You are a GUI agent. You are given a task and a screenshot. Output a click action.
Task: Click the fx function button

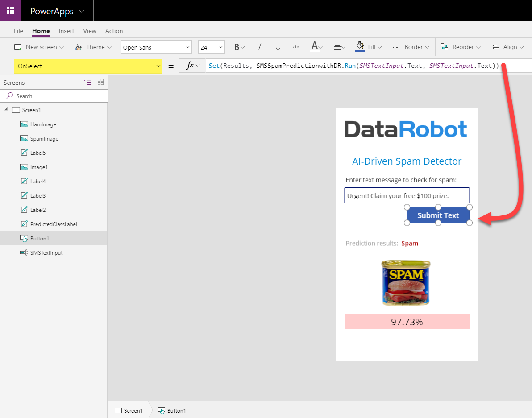[x=192, y=66]
